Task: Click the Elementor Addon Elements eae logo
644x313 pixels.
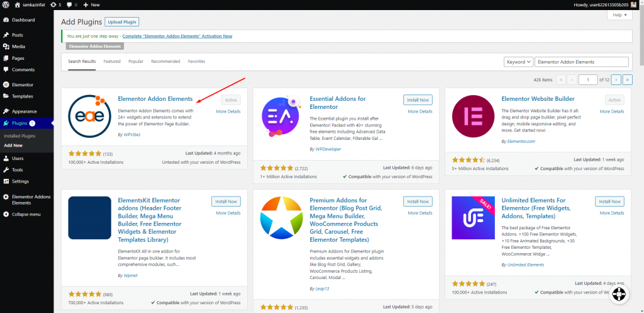Action: (89, 116)
